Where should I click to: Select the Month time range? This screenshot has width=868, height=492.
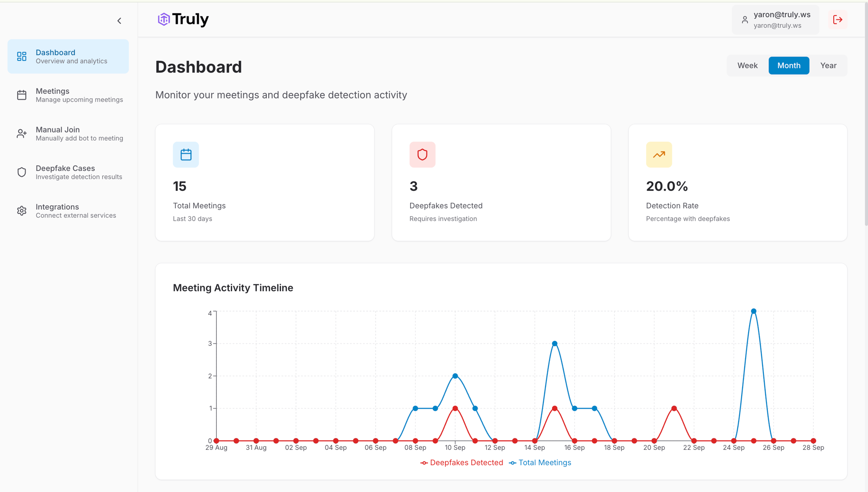(x=789, y=65)
